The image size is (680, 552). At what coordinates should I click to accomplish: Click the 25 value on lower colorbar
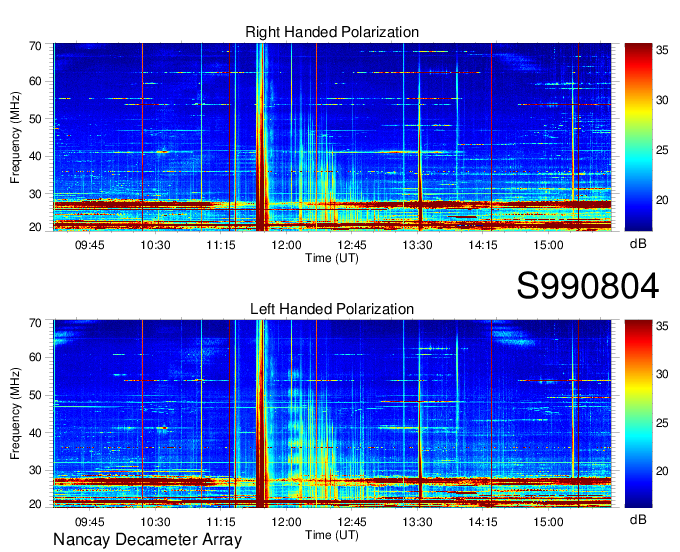[x=662, y=423]
